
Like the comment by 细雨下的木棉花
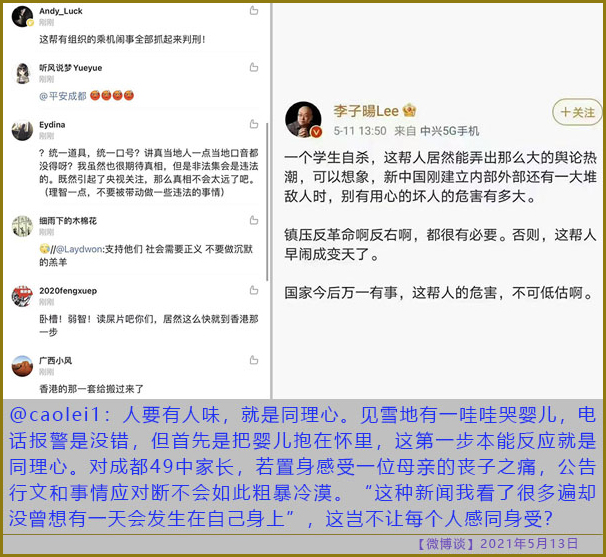coord(254,220)
